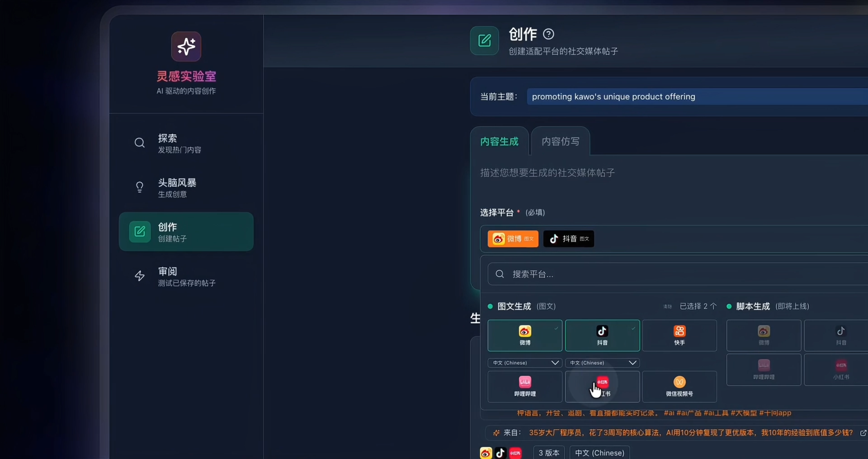This screenshot has height=459, width=868.
Task: Open the orange source article title link
Action: coord(690,433)
